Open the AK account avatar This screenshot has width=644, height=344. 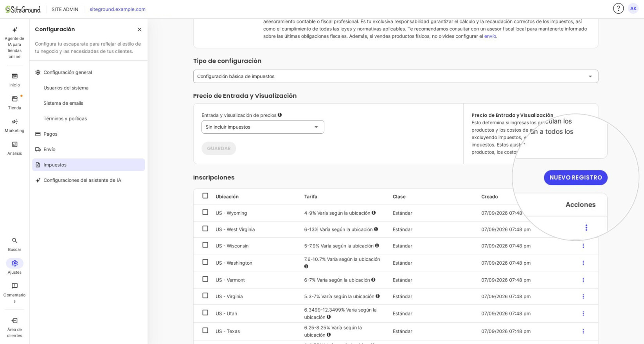coord(633,9)
